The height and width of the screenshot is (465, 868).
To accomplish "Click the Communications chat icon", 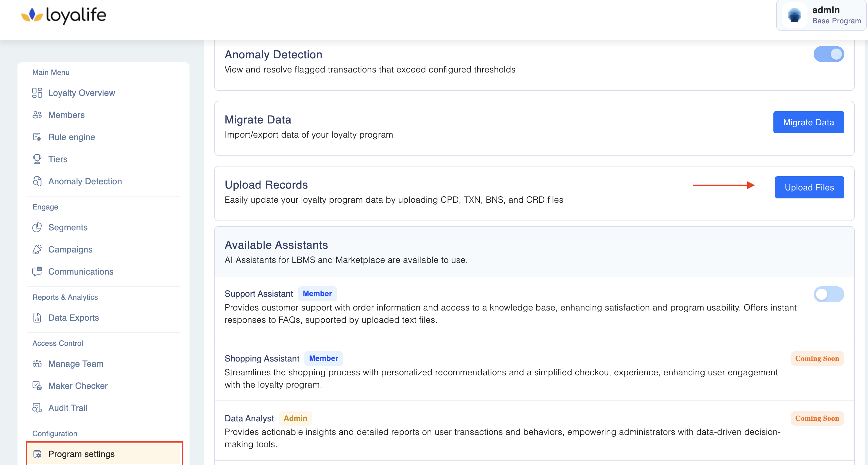I will [37, 272].
